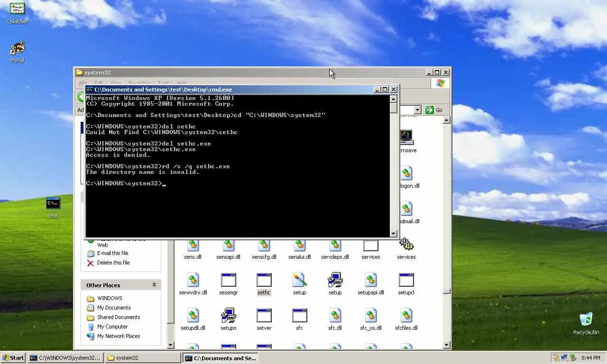
Task: Select the sfc executable icon
Action: point(300,319)
